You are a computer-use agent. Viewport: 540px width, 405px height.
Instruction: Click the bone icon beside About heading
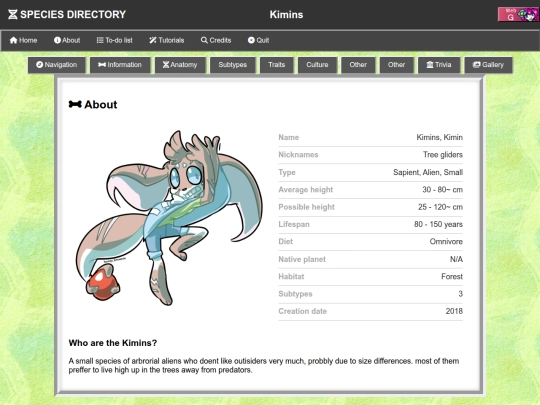pos(75,104)
